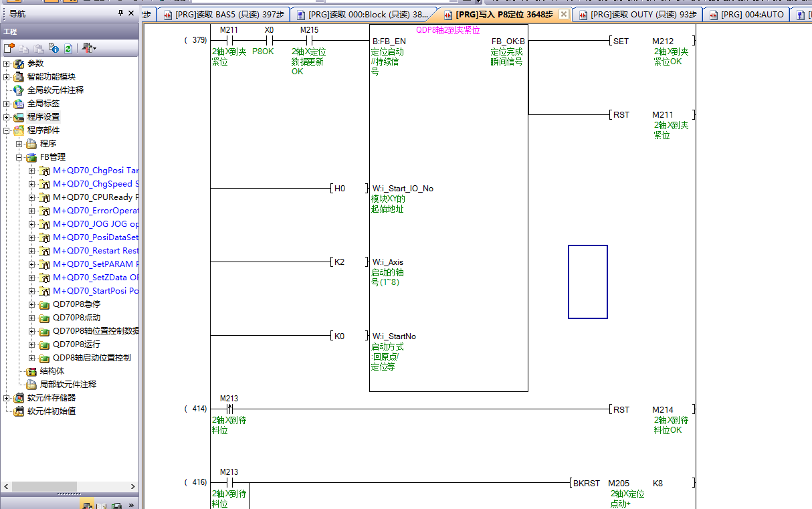
Task: Click the 结构体 icon in the tree
Action: coord(31,371)
